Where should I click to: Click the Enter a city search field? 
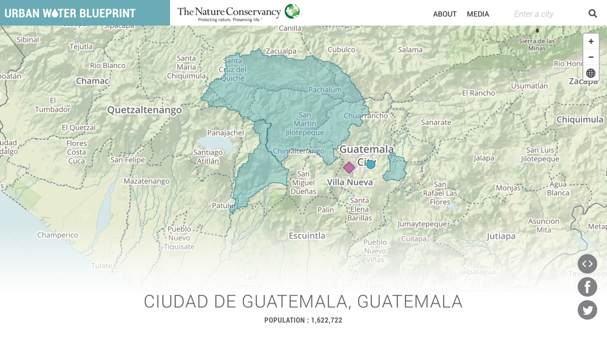pyautogui.click(x=548, y=14)
